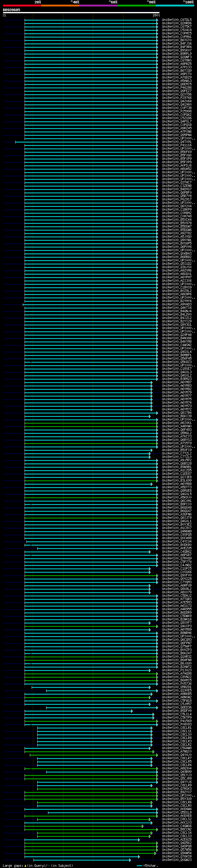Click the UniRef100_P41116 label
The height and width of the screenshot is (868, 197).
coord(177,145)
